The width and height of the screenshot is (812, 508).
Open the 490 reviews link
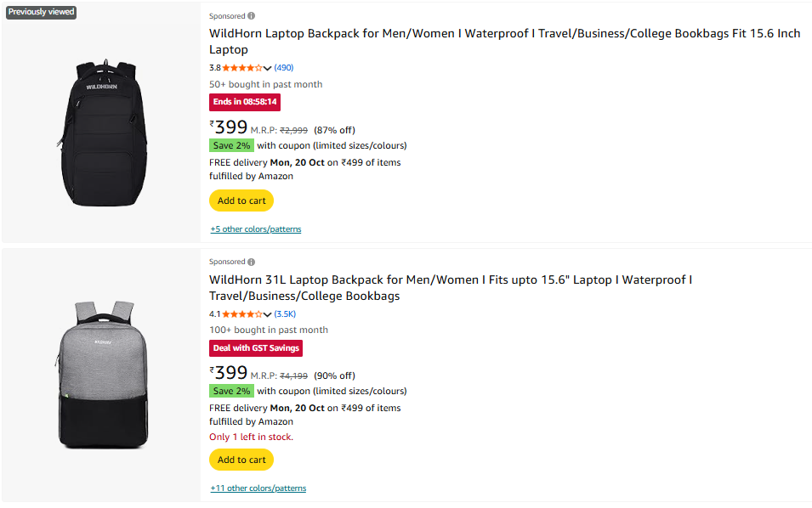(x=284, y=68)
